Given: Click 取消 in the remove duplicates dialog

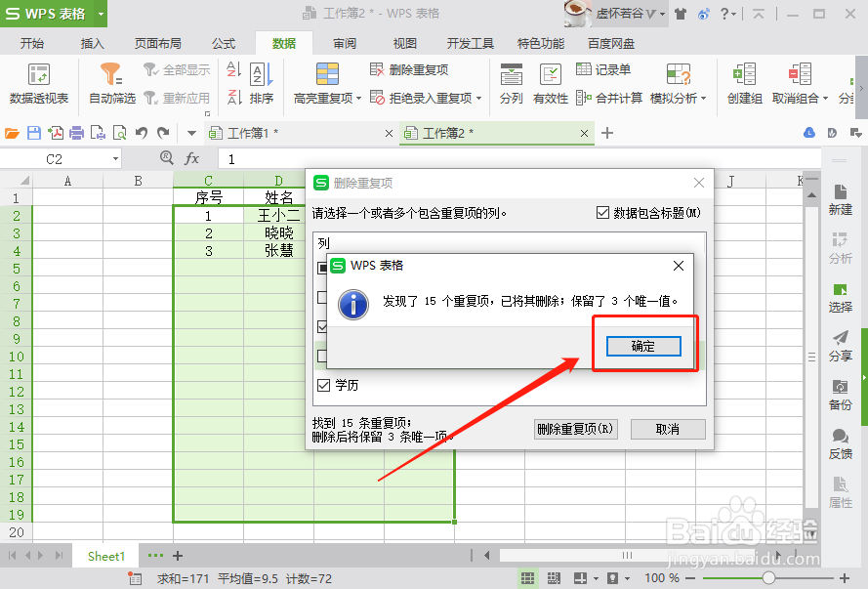Looking at the screenshot, I should (x=668, y=429).
